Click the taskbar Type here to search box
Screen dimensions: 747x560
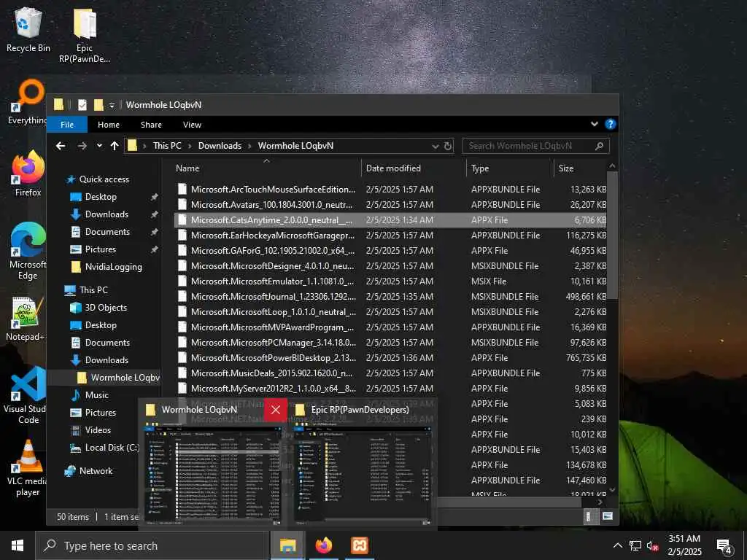[x=152, y=545]
